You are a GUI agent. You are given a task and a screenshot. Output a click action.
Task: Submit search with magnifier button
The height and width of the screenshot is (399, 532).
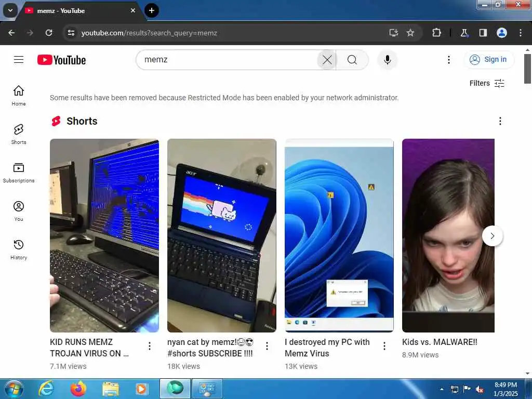tap(352, 60)
